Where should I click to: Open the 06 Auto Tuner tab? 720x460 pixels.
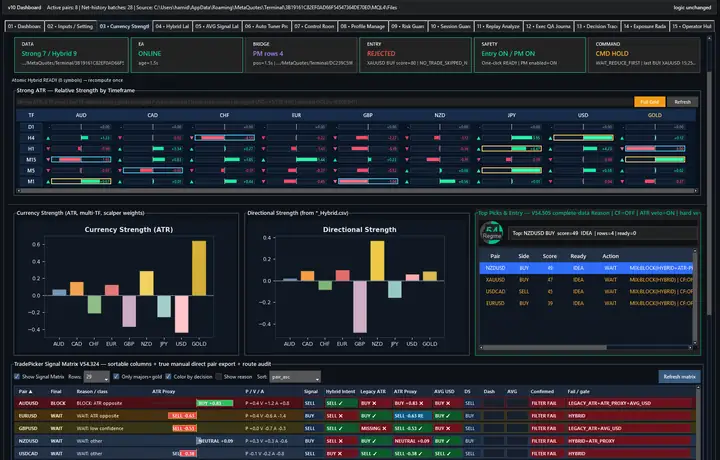pyautogui.click(x=266, y=27)
